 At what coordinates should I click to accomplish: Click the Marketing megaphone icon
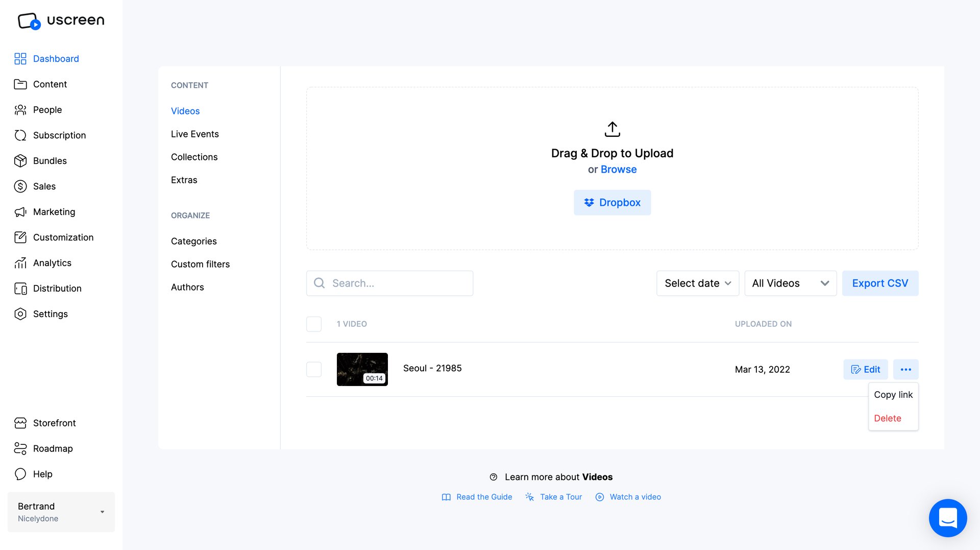(x=20, y=211)
